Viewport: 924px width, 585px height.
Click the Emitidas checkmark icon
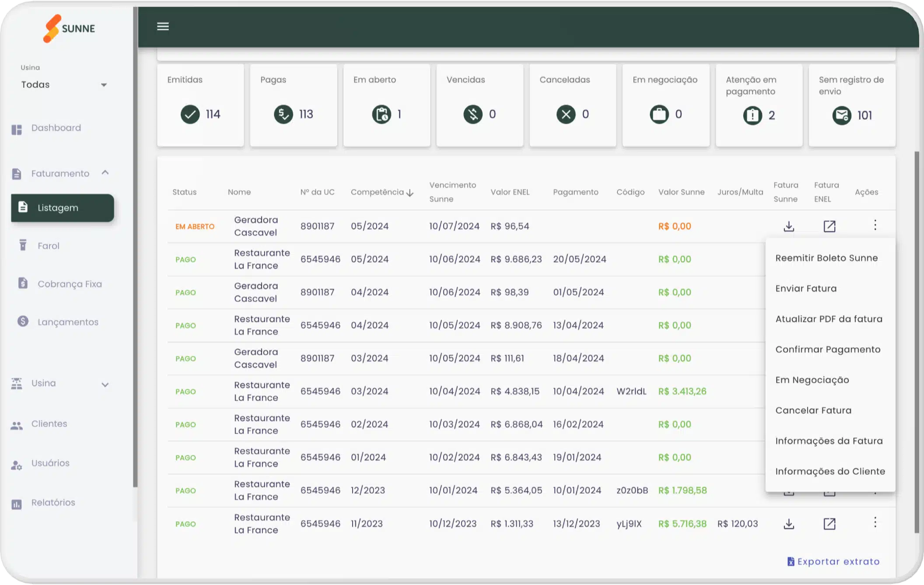(190, 114)
